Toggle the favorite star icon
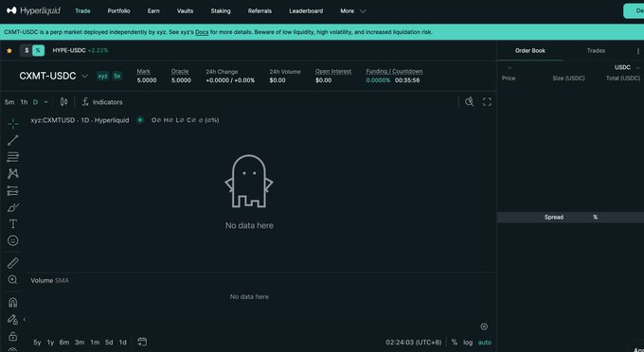The width and height of the screenshot is (644, 352). coord(9,50)
